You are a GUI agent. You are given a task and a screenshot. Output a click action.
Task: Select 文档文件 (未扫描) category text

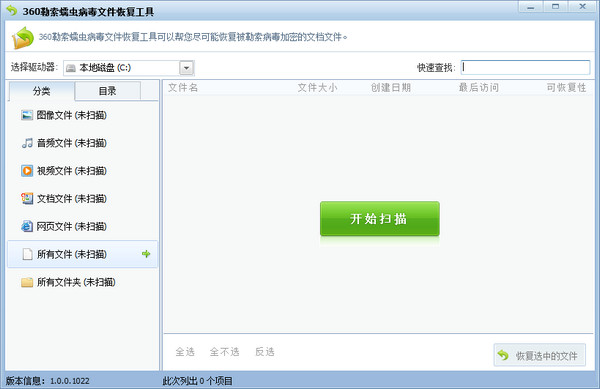point(72,199)
